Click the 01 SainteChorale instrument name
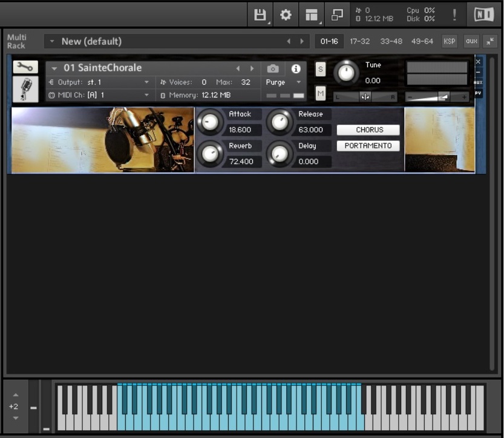504x438 pixels. (x=102, y=68)
